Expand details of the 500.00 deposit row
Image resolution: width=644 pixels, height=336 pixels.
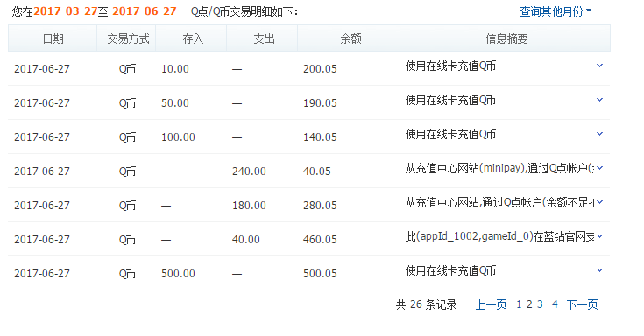click(599, 270)
